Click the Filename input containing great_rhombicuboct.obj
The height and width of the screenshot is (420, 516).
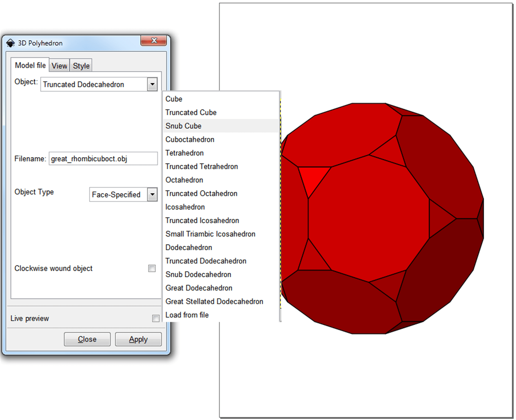[x=103, y=158]
